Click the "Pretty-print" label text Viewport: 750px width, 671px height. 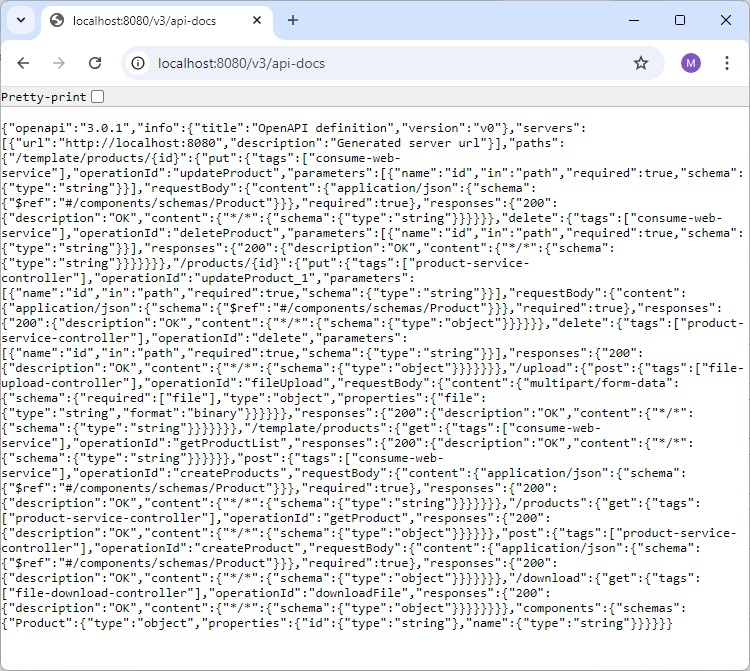click(x=44, y=97)
